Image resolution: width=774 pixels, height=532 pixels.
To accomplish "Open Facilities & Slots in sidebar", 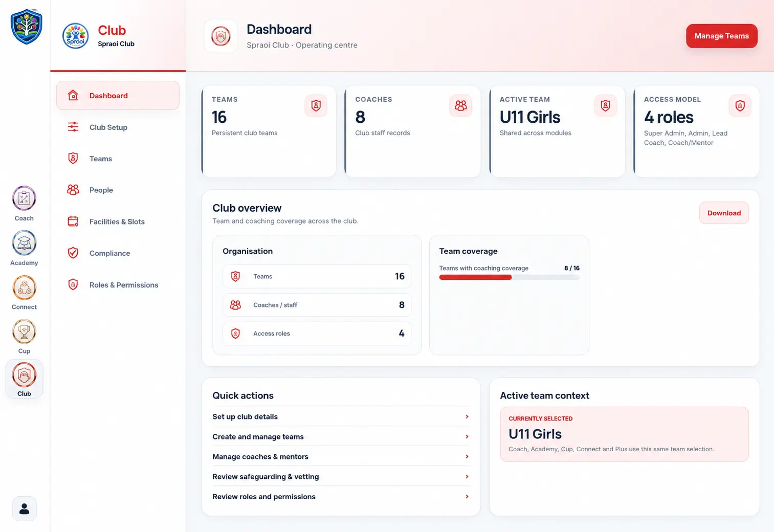I will tap(118, 221).
